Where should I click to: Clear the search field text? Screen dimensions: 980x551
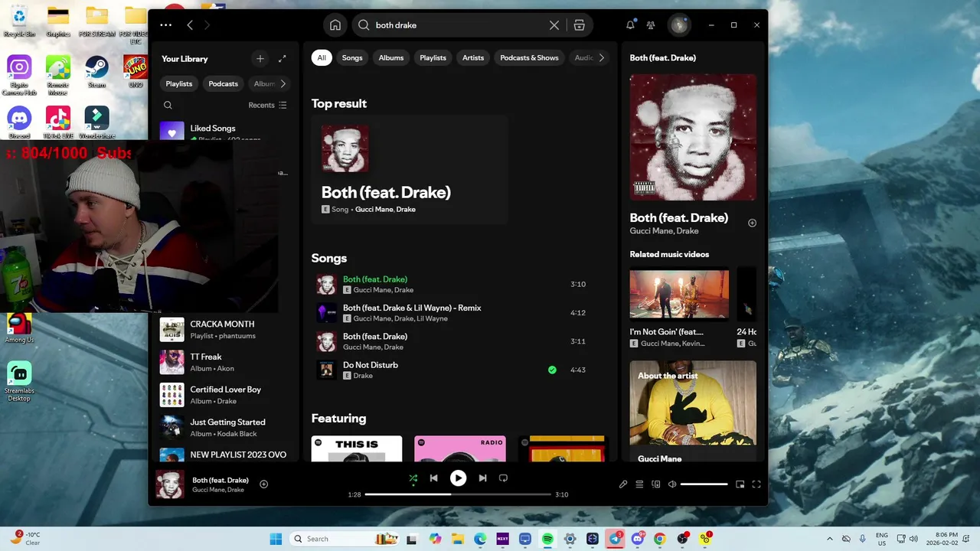(x=554, y=25)
